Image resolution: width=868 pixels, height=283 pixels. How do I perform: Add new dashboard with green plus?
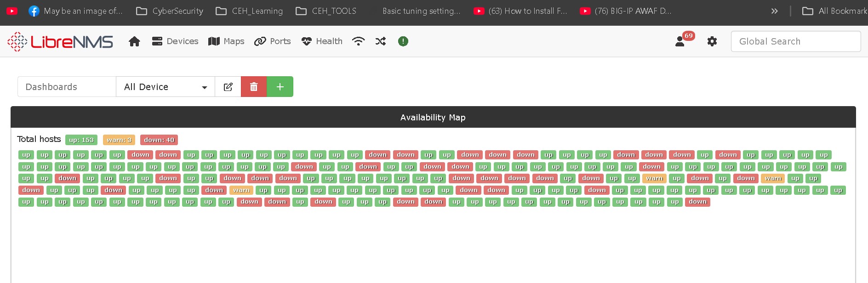tap(280, 87)
